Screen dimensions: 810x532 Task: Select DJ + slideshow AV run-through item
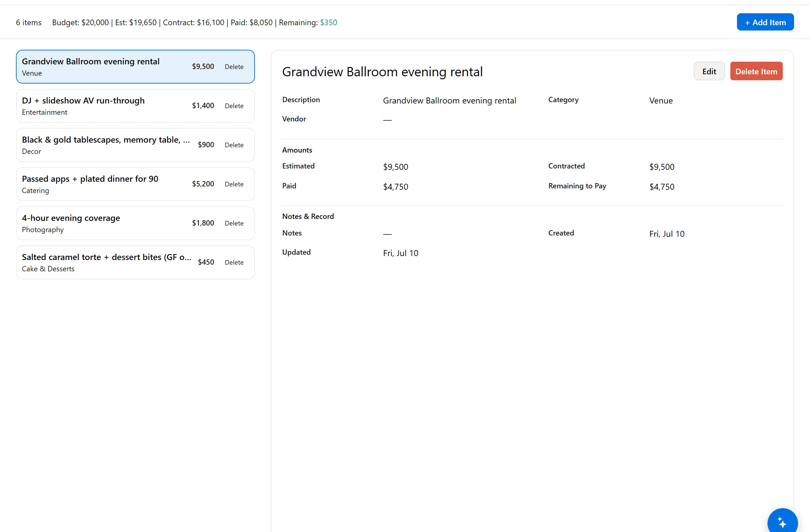(135, 106)
